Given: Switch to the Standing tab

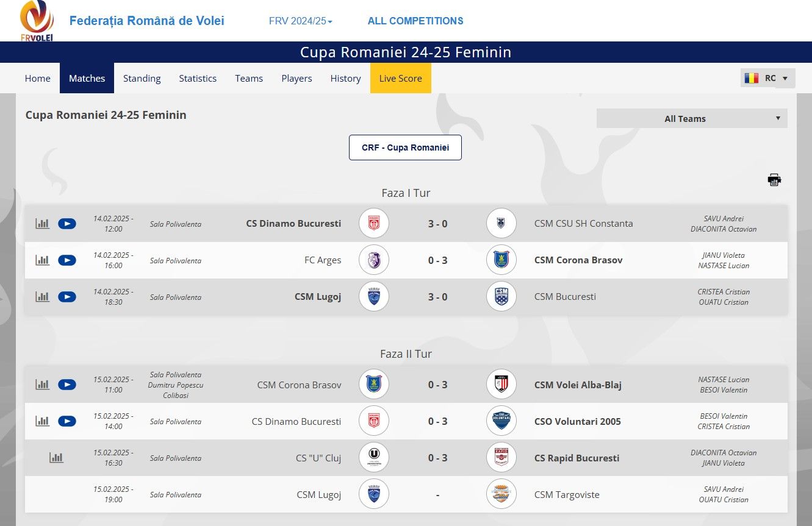Looking at the screenshot, I should (142, 79).
